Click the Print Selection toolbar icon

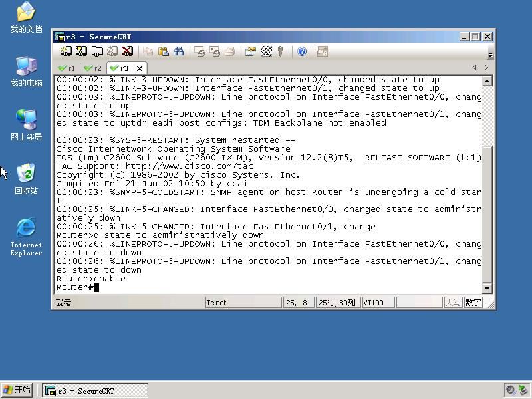pos(215,51)
